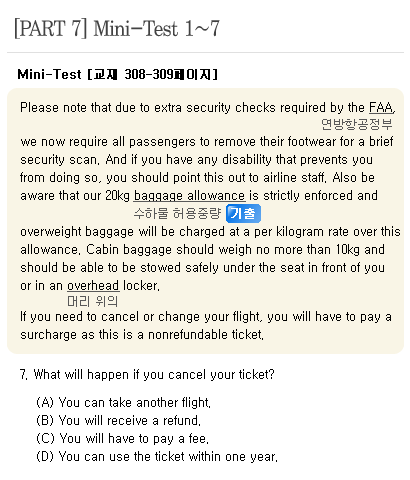
Task: Choose answer (C) You will have to pay a fee
Action: click(x=122, y=439)
